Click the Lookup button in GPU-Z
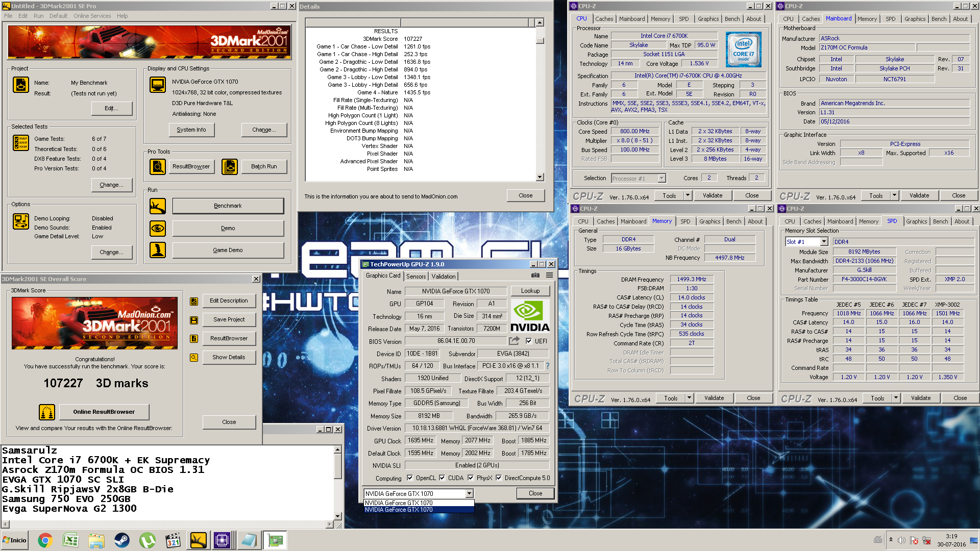The height and width of the screenshot is (551, 980). pos(530,291)
